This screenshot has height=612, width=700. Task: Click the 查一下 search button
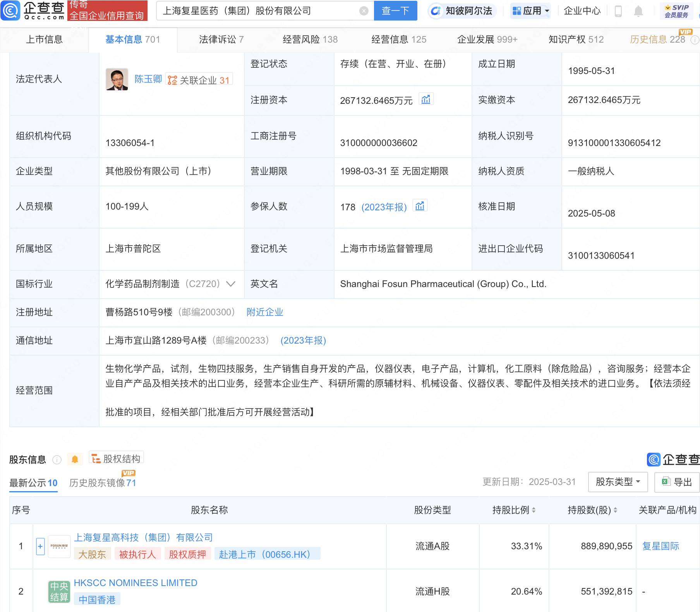click(395, 11)
